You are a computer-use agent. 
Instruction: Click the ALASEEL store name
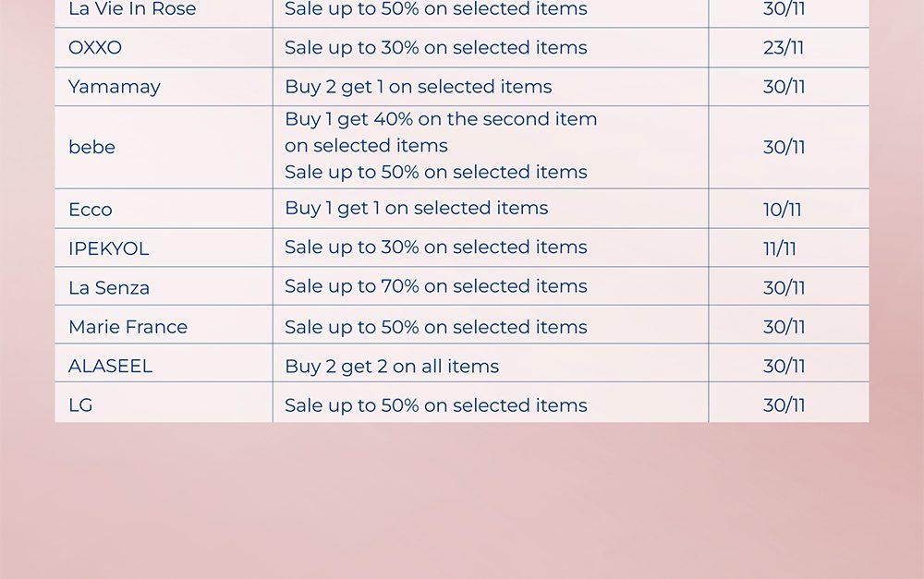click(x=110, y=367)
